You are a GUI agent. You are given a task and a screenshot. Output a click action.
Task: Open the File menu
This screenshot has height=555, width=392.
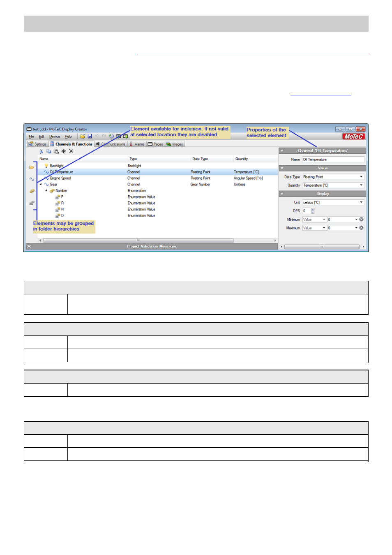coord(31,136)
